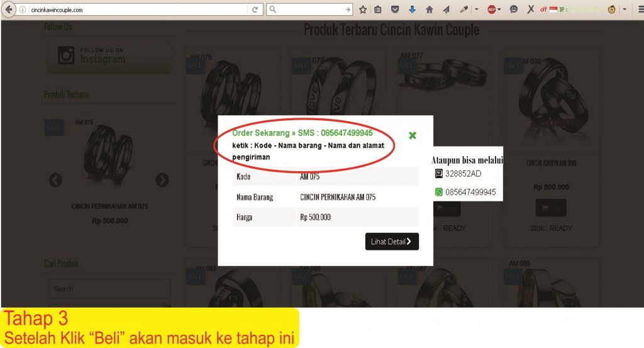Open the AM 086 ring product image
Viewport: 644px width, 348px height.
tap(551, 283)
